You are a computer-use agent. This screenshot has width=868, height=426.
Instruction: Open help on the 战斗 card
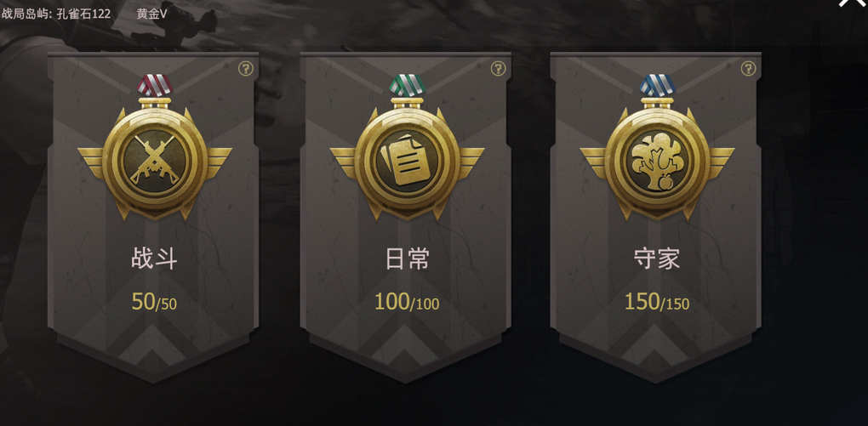(x=246, y=69)
